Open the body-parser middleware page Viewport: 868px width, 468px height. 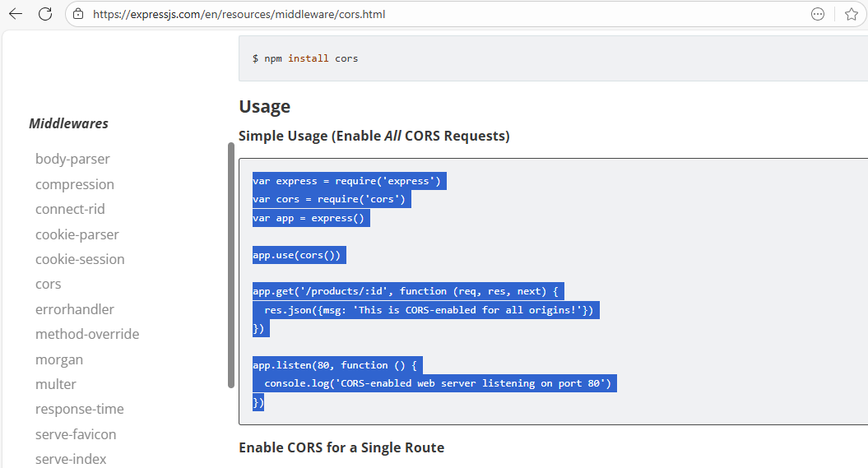click(72, 159)
